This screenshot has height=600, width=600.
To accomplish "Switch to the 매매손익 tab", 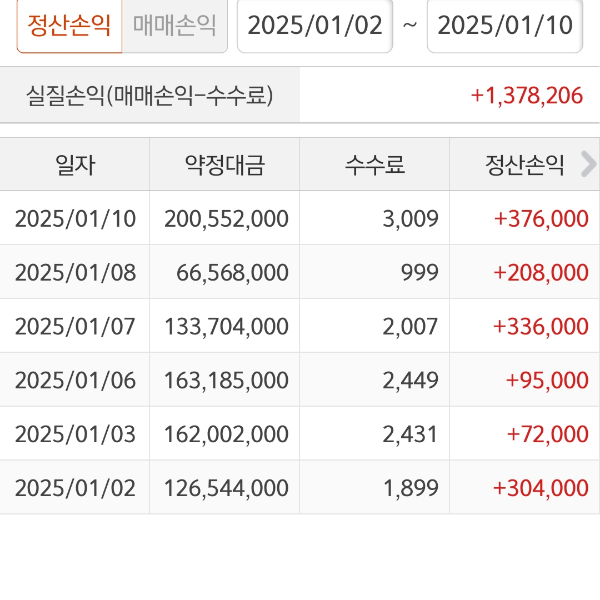I will (174, 25).
